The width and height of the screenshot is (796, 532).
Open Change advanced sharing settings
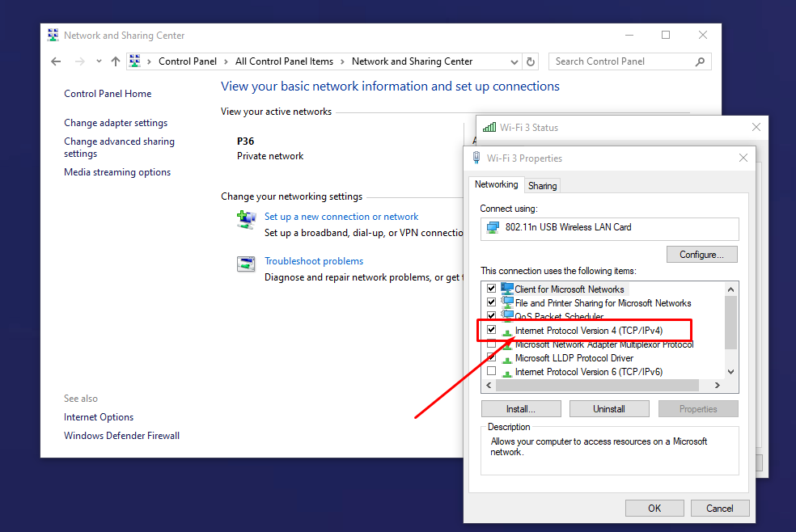tap(119, 148)
